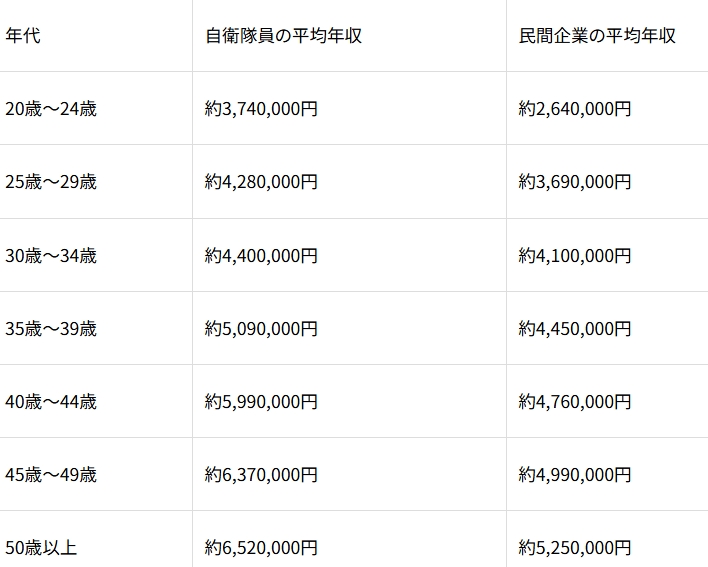Click the 自衛隊員の平均年収 column header
Image resolution: width=708 pixels, height=567 pixels.
click(x=283, y=35)
